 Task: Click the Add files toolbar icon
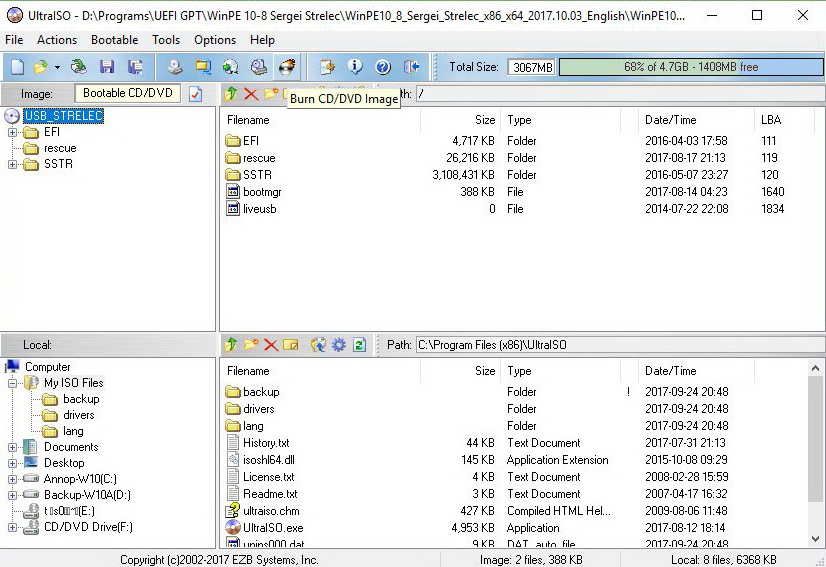coord(327,67)
